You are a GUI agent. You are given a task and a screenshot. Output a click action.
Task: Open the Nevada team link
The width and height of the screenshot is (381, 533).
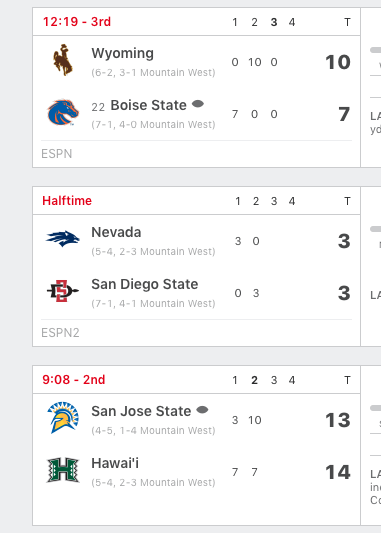116,233
